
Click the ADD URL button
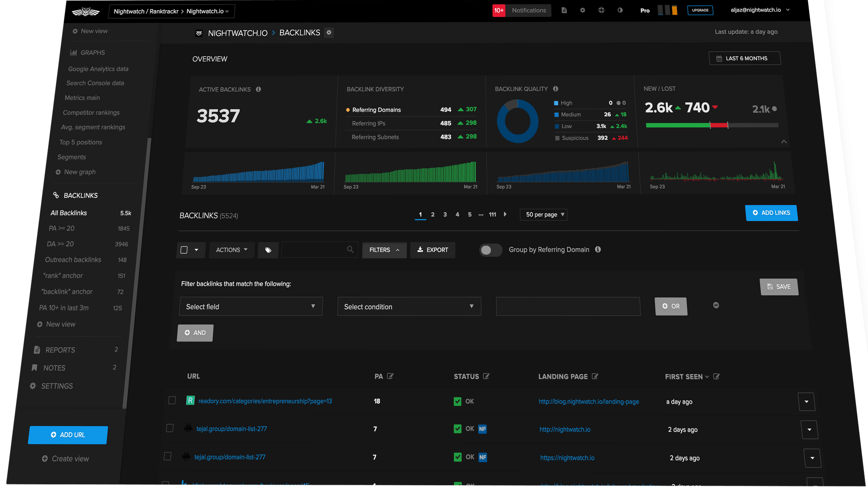click(x=68, y=435)
